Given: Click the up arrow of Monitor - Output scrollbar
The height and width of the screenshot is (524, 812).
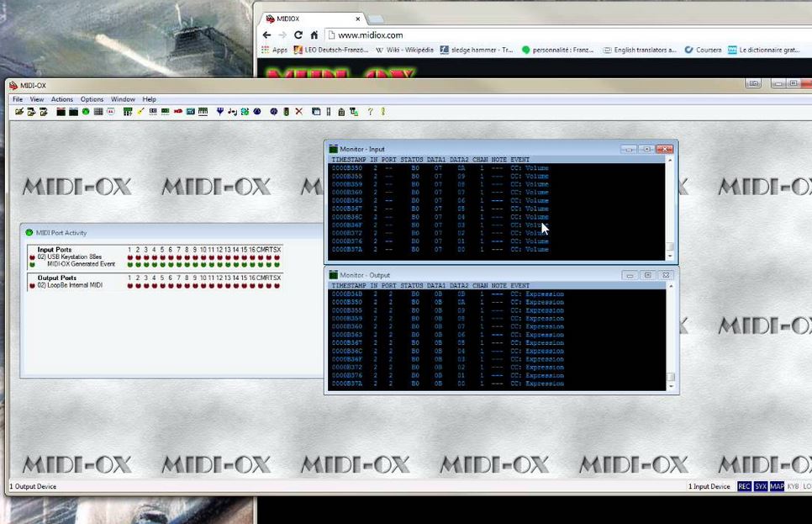Looking at the screenshot, I should click(x=671, y=286).
